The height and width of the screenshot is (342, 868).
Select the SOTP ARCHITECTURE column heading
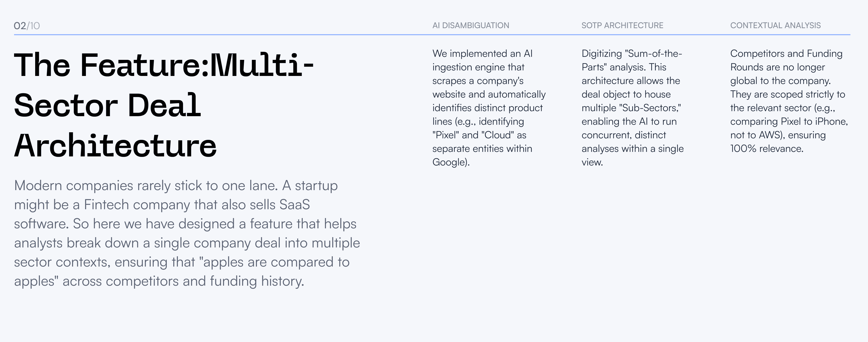pyautogui.click(x=622, y=25)
